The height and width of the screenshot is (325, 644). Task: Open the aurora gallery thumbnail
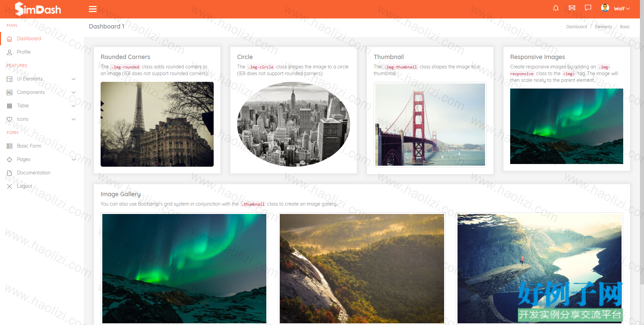[x=184, y=268]
